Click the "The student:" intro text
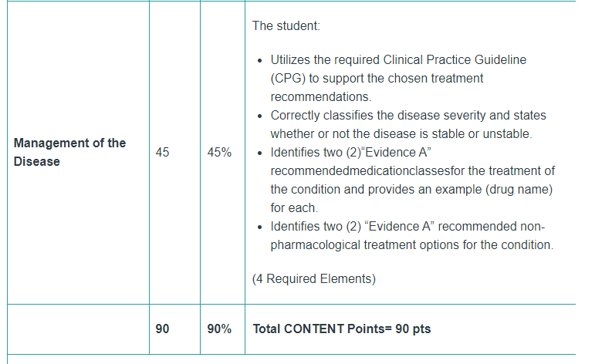The image size is (602, 364). tap(286, 25)
